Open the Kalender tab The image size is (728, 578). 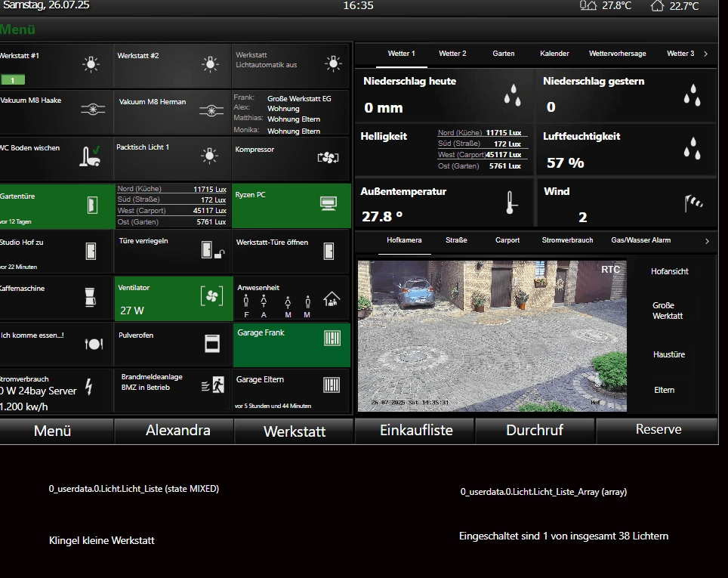click(x=554, y=54)
